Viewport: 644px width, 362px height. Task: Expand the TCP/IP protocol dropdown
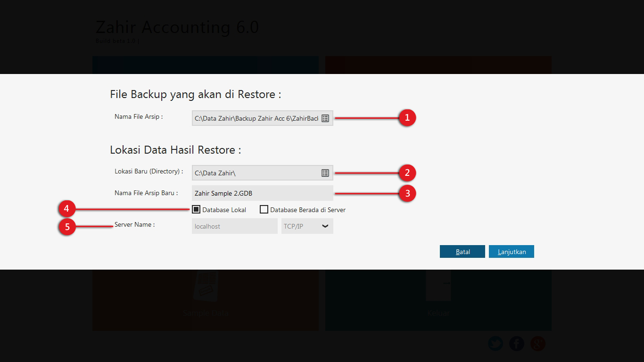[x=307, y=226]
